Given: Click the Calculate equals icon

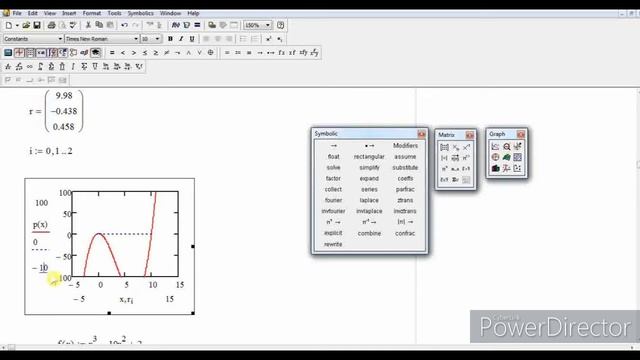Looking at the screenshot, I should 198,25.
